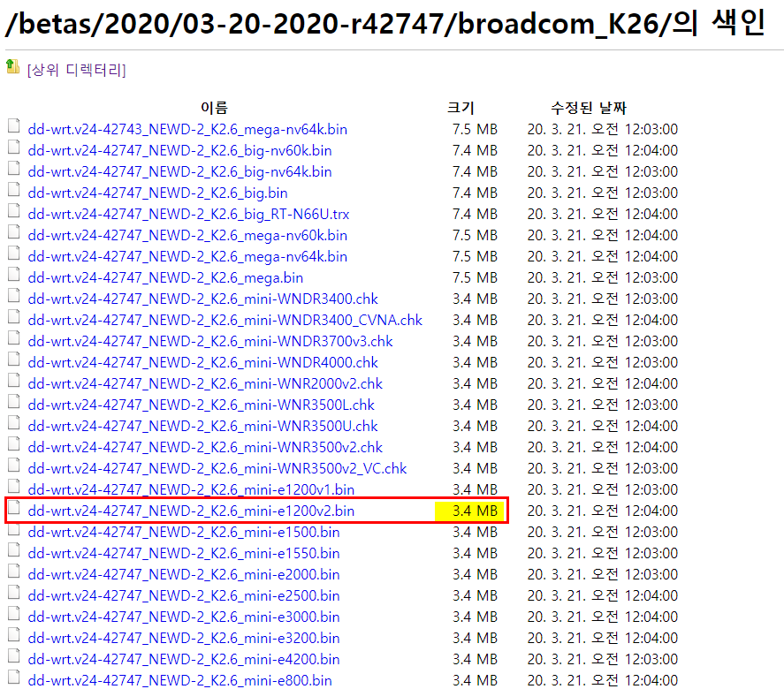Download dd-wrt.v24-42743 mega-nv64k.bin file
Image resolution: width=784 pixels, height=689 pixels.
[x=187, y=129]
